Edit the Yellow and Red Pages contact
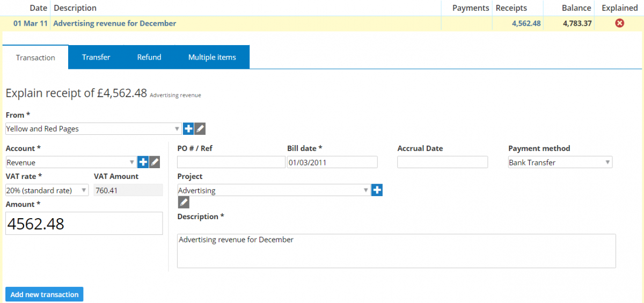Image resolution: width=644 pixels, height=303 pixels. [x=200, y=128]
